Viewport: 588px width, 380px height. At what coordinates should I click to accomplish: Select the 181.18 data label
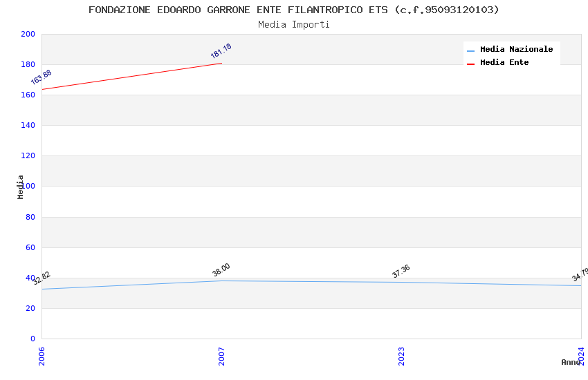(221, 51)
